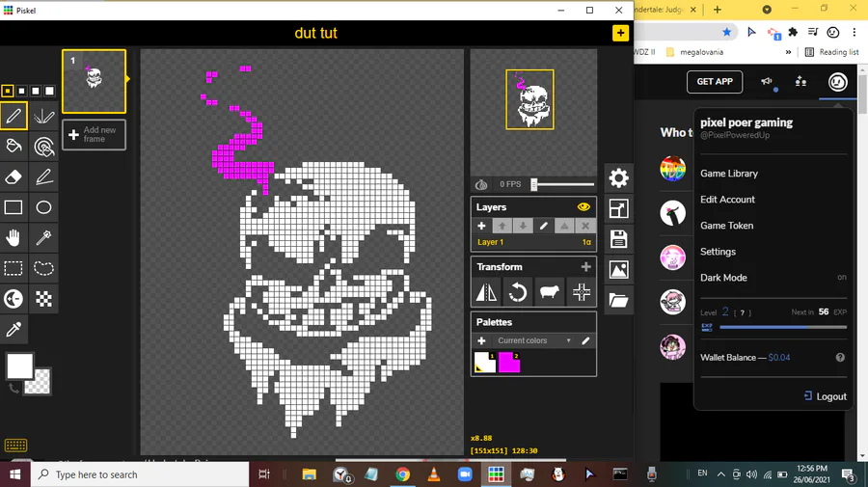Screen dimensions: 868x487
Task: Select the Dithering tool
Action: pos(43,299)
